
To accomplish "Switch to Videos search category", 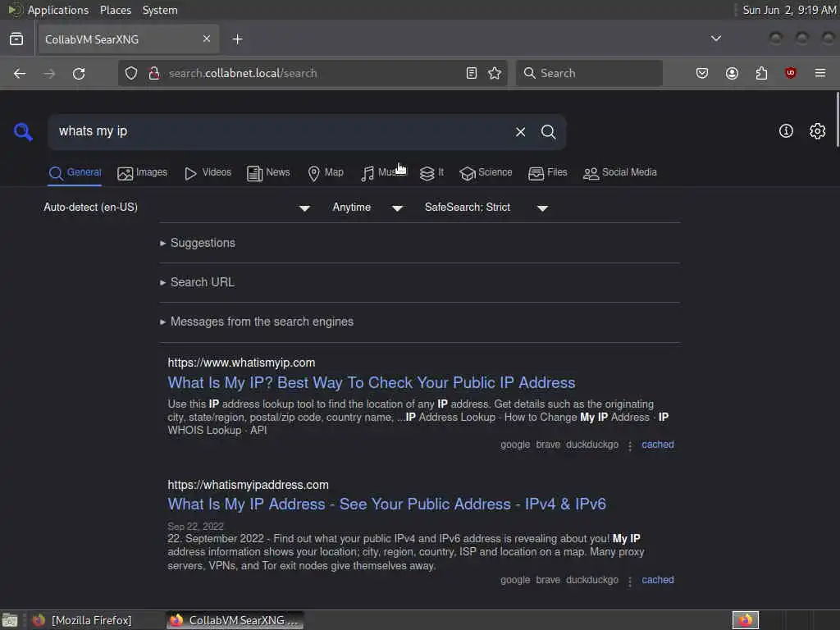I will point(208,172).
